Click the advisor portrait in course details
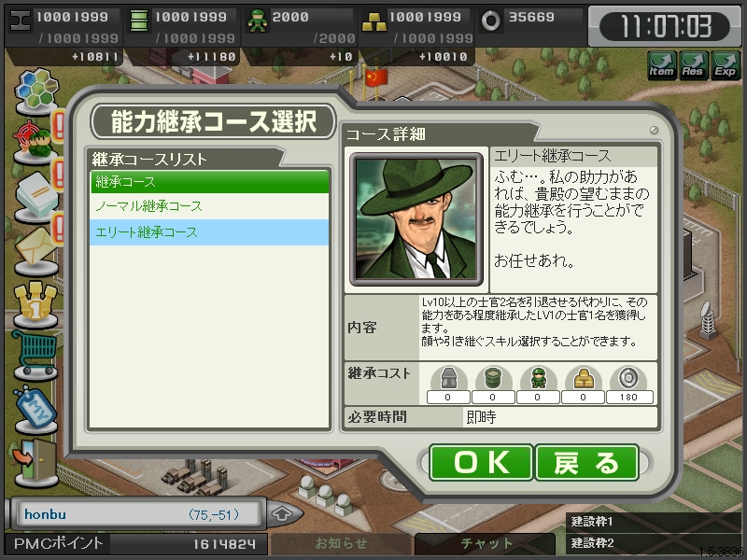 pos(416,219)
